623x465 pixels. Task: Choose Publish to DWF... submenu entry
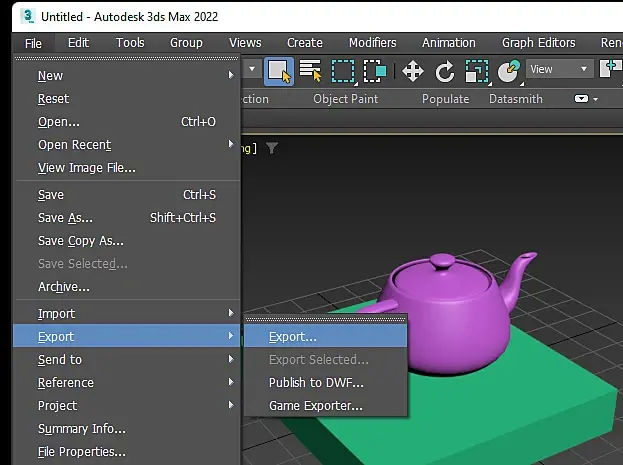[x=326, y=383]
